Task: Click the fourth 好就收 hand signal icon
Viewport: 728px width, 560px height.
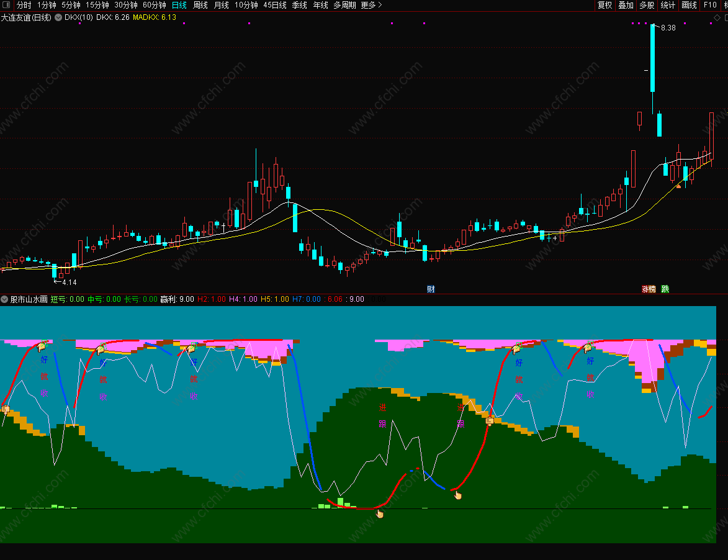Action: [517, 348]
